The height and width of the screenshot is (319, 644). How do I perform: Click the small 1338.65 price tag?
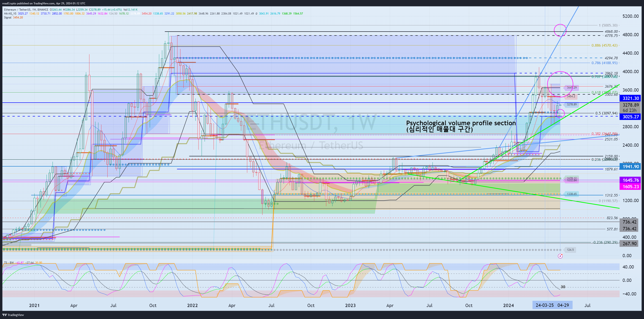(571, 194)
